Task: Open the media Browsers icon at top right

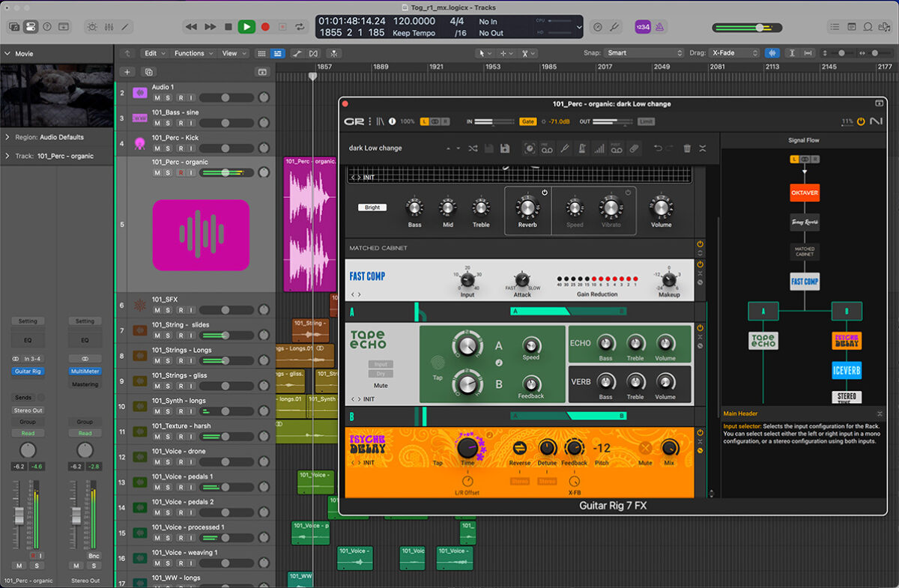Action: 884,26
